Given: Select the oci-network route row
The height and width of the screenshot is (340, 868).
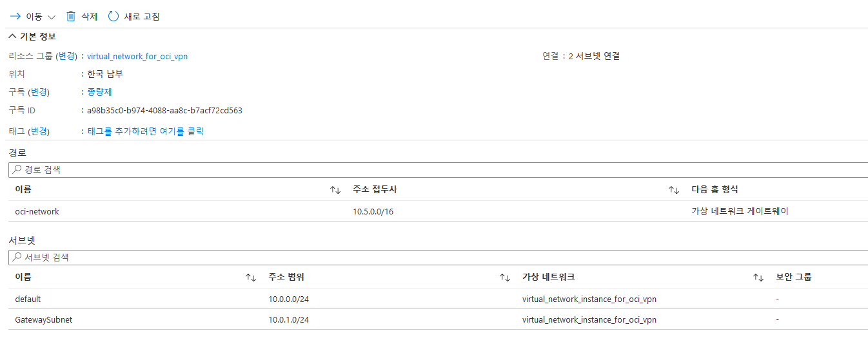Looking at the screenshot, I should pyautogui.click(x=439, y=211).
